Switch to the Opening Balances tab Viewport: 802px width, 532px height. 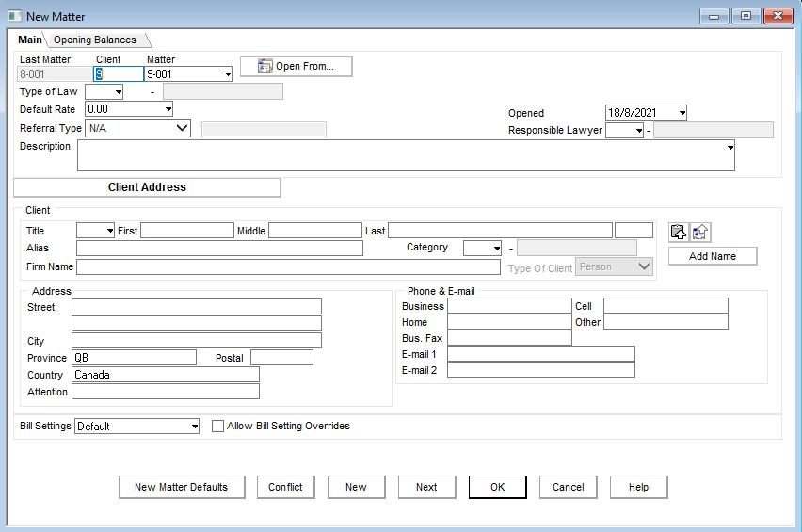94,40
